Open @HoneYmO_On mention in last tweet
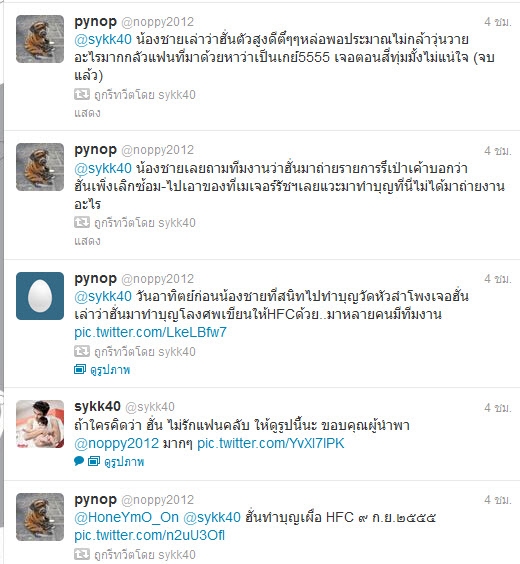This screenshot has width=520, height=564. (x=126, y=517)
